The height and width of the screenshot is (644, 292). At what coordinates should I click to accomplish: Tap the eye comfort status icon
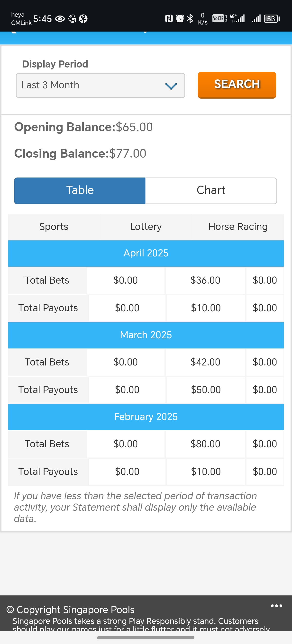pyautogui.click(x=60, y=19)
